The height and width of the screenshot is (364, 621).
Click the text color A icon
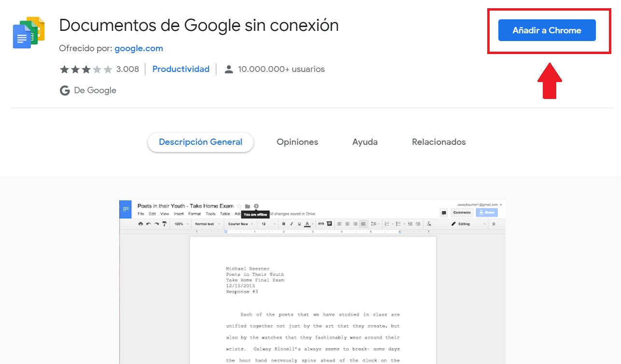(x=307, y=224)
